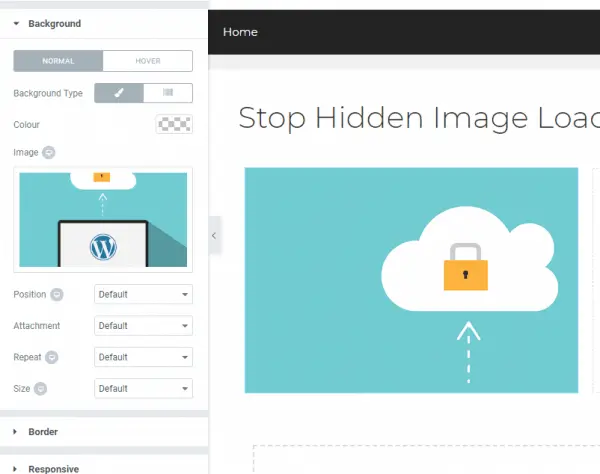Open the Attachment dropdown
Image resolution: width=600 pixels, height=474 pixels.
click(x=143, y=326)
